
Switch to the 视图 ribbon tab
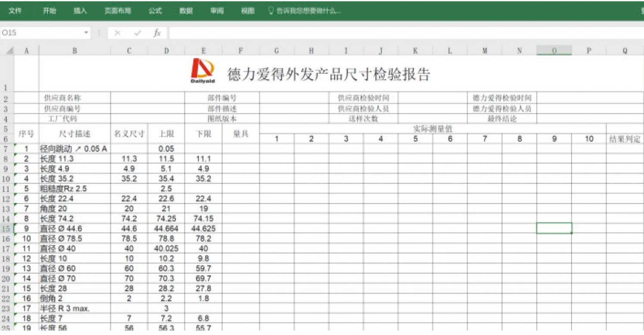click(247, 11)
